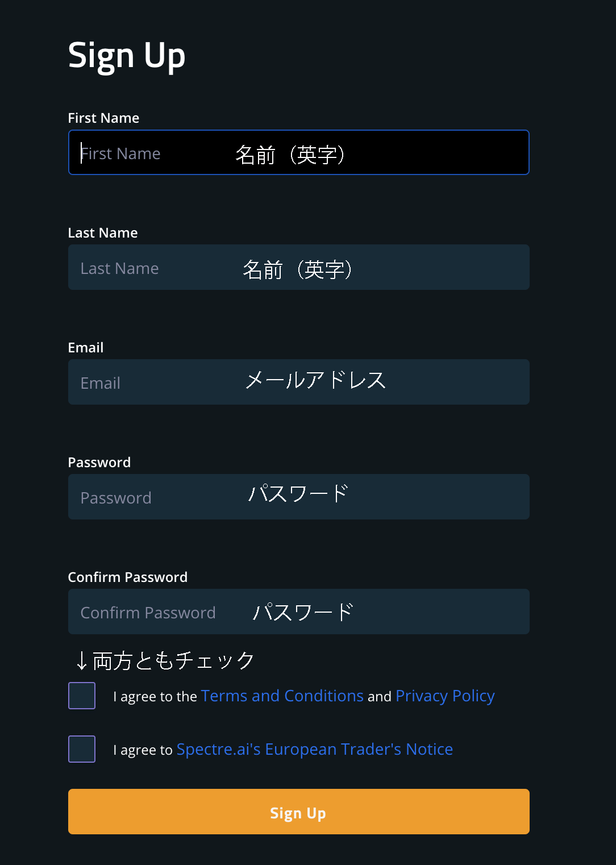Open the Terms and Conditions link
The width and height of the screenshot is (616, 865).
click(x=282, y=696)
